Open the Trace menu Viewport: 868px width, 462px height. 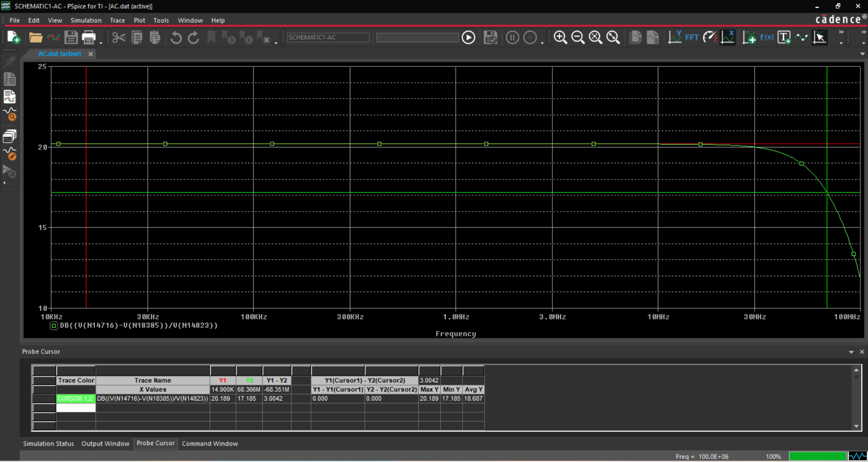pyautogui.click(x=117, y=20)
